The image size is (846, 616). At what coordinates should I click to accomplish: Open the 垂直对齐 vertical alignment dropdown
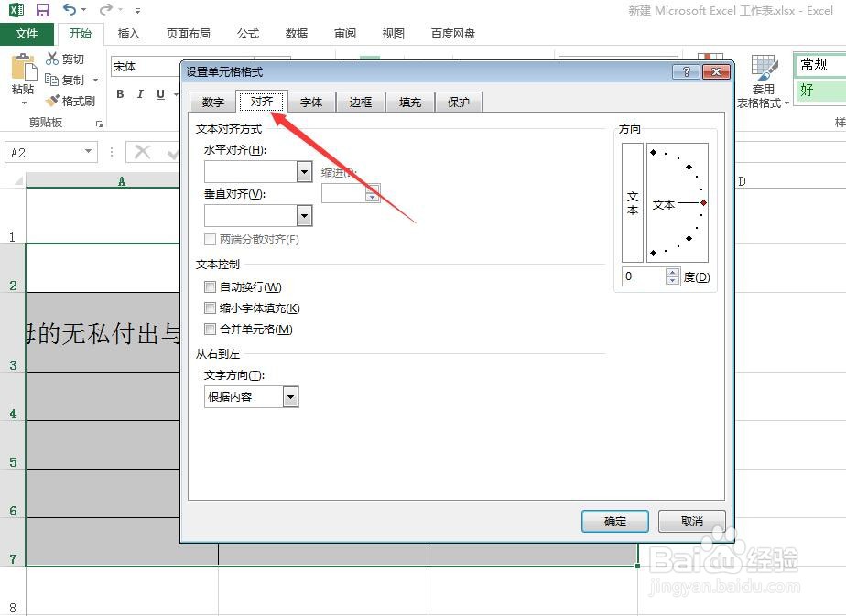tap(307, 215)
